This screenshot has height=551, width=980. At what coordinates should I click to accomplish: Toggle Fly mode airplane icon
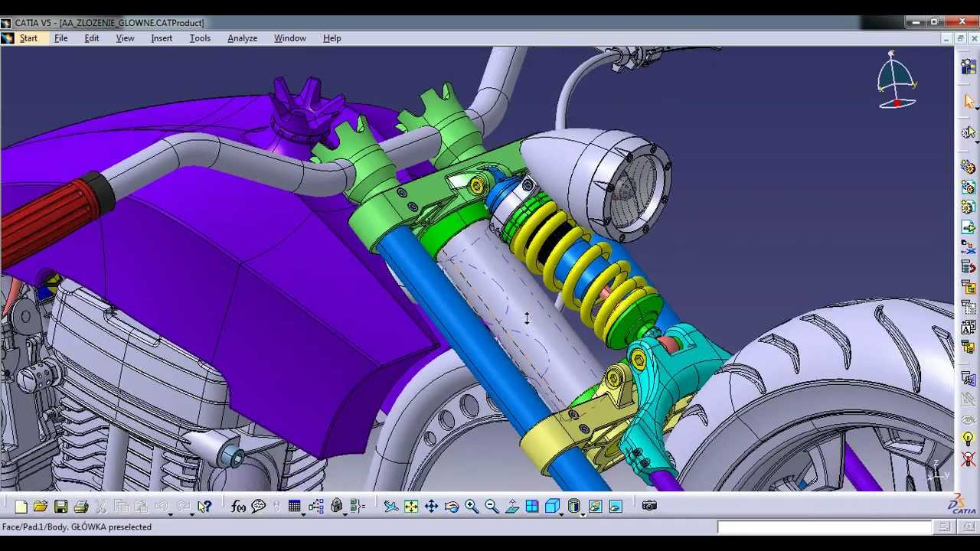(391, 506)
